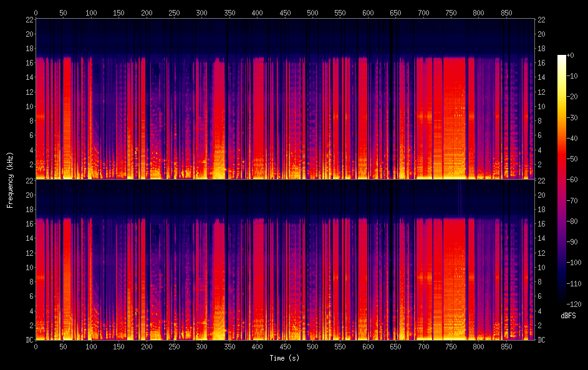Click the 0 label on the bottom time axis
588x370 pixels.
(x=36, y=347)
